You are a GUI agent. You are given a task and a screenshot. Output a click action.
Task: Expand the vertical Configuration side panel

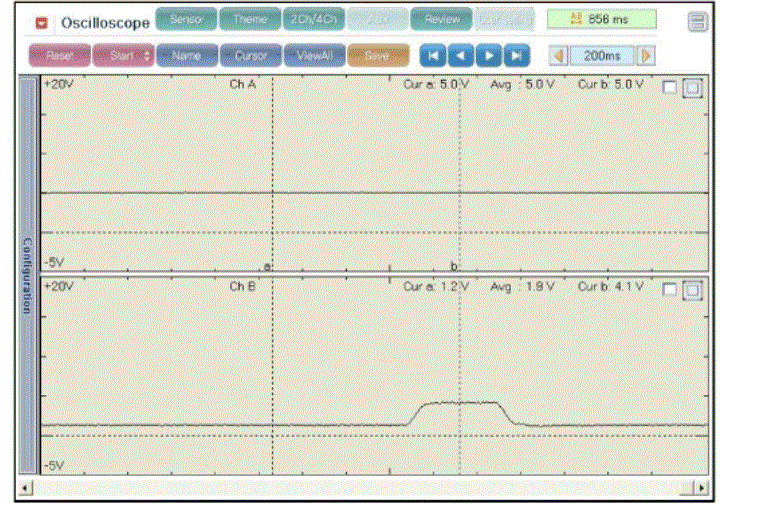point(28,276)
